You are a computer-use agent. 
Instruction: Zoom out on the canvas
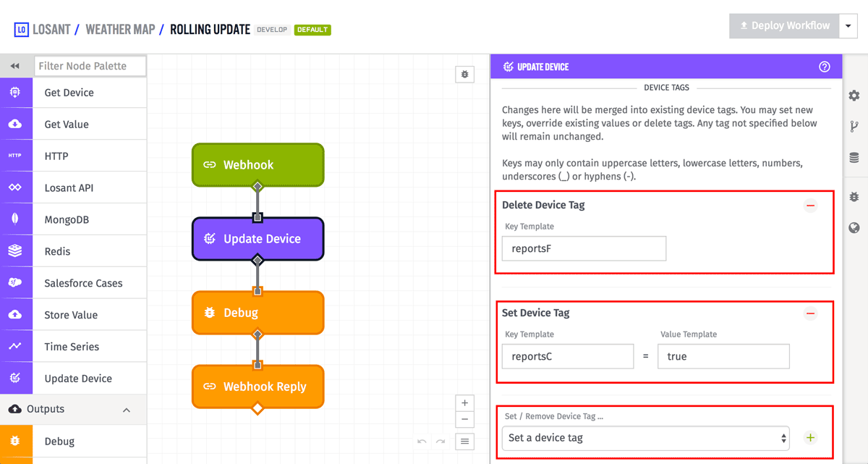click(x=464, y=419)
